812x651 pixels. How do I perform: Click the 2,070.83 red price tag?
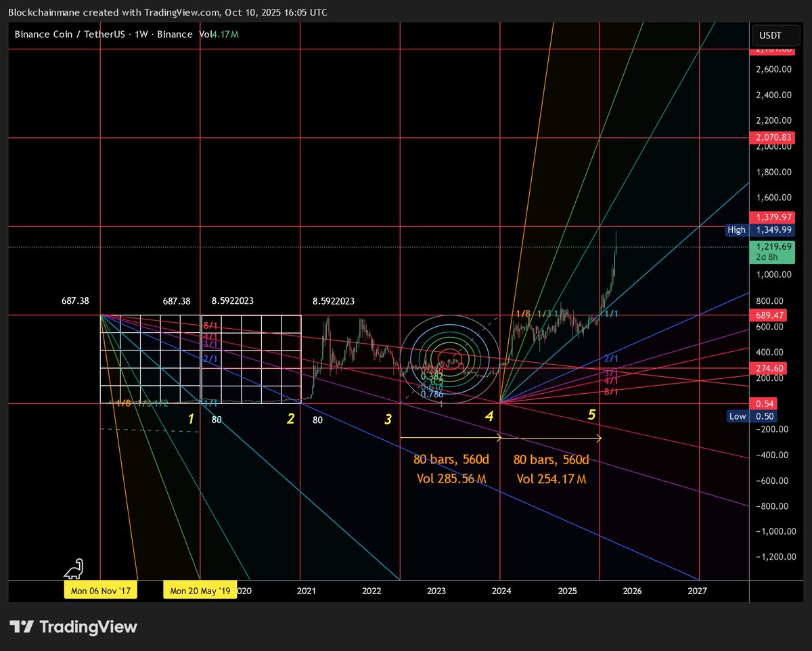771,138
